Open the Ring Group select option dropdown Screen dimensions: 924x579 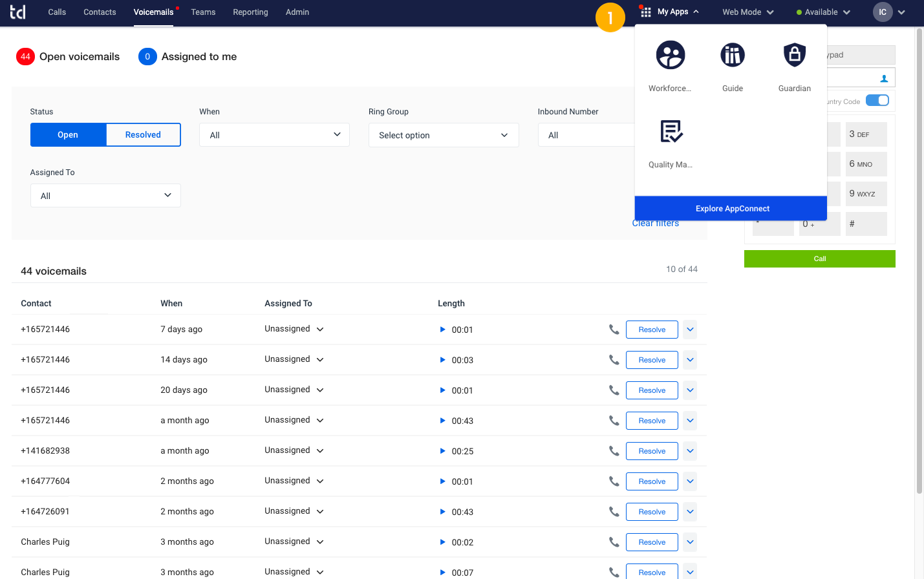[x=444, y=135]
